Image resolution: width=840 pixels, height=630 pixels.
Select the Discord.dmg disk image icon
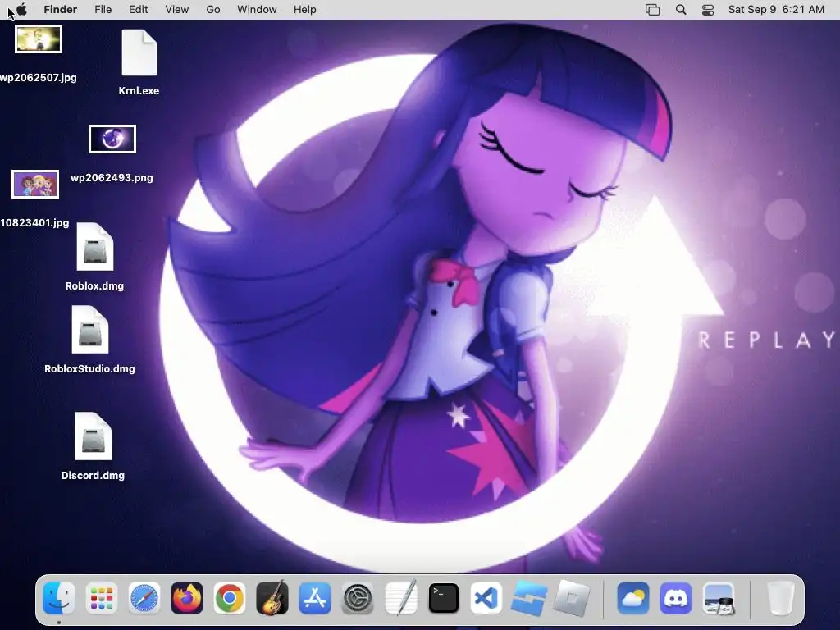pyautogui.click(x=94, y=436)
